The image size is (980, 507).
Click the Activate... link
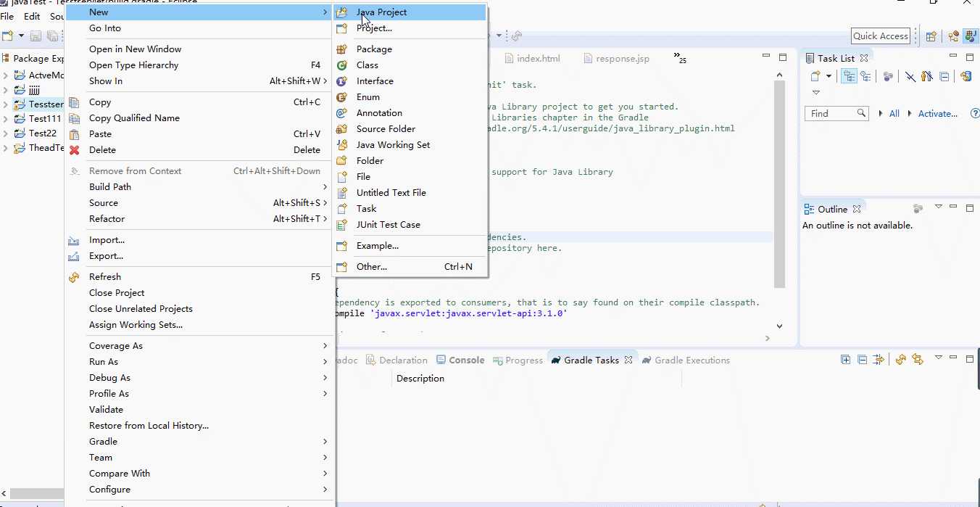point(938,114)
